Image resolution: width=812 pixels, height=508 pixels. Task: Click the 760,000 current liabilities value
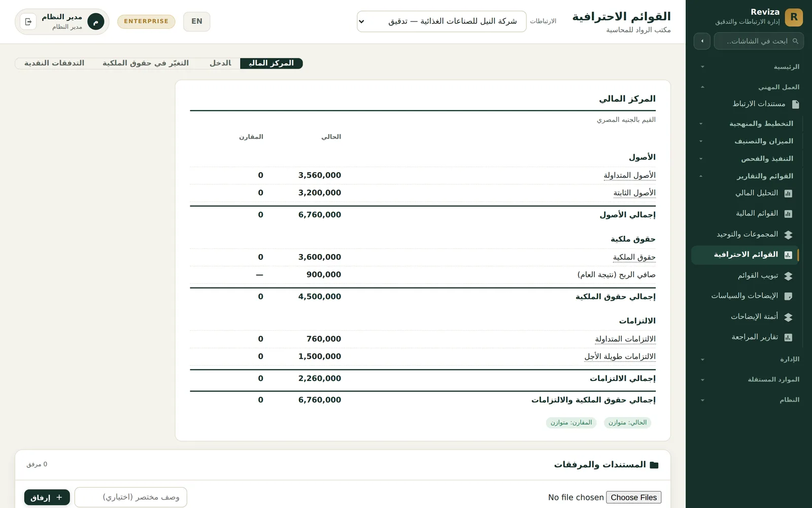324,339
